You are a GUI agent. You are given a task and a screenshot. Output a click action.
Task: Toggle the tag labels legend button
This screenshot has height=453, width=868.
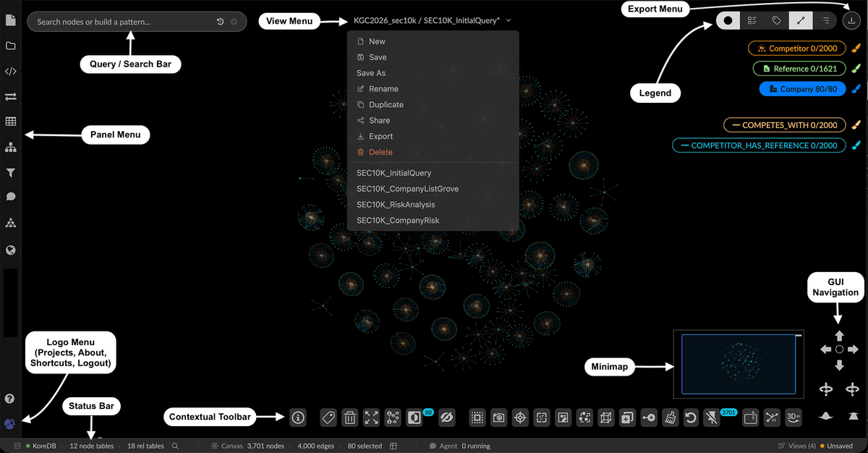(776, 22)
